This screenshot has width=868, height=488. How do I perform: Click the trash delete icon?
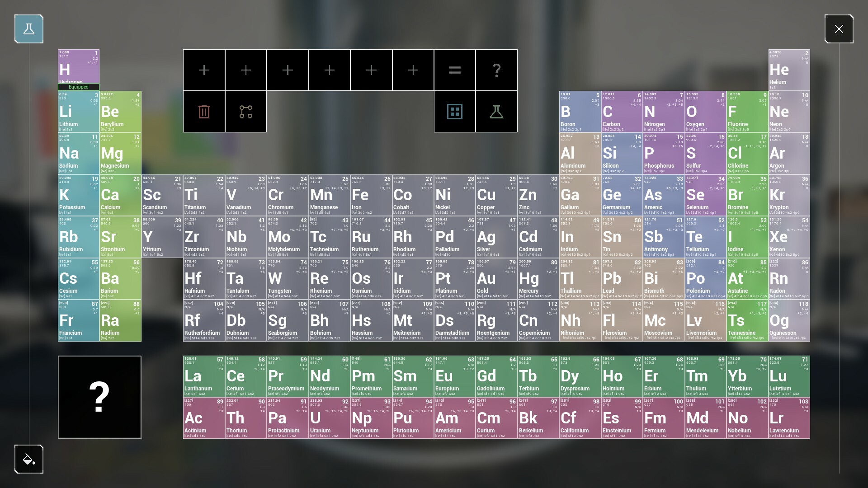click(x=204, y=111)
